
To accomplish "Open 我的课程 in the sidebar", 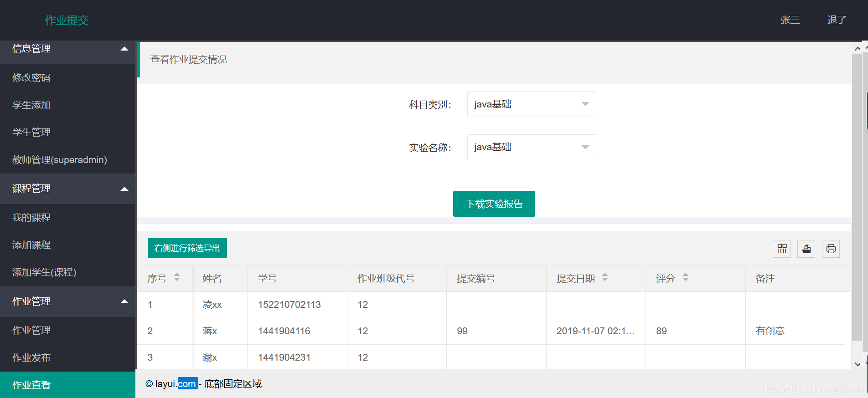I will 68,218.
